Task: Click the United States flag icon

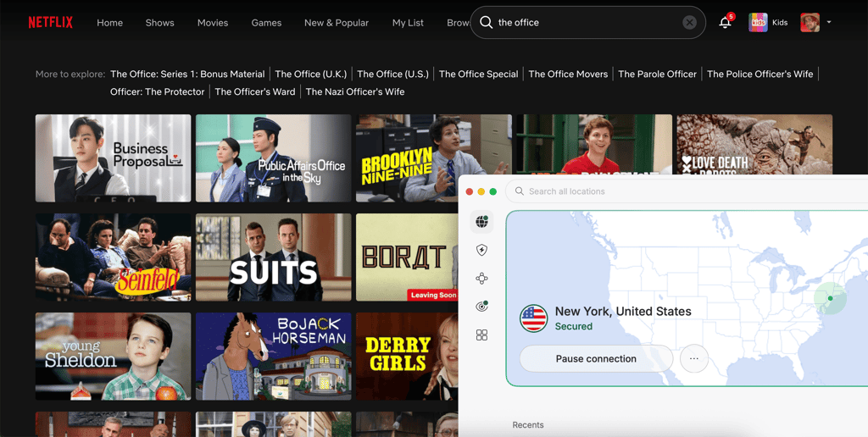Action: tap(534, 318)
